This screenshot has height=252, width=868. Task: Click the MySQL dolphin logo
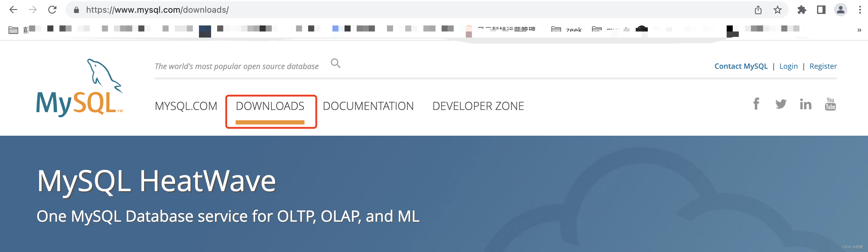pyautogui.click(x=79, y=88)
